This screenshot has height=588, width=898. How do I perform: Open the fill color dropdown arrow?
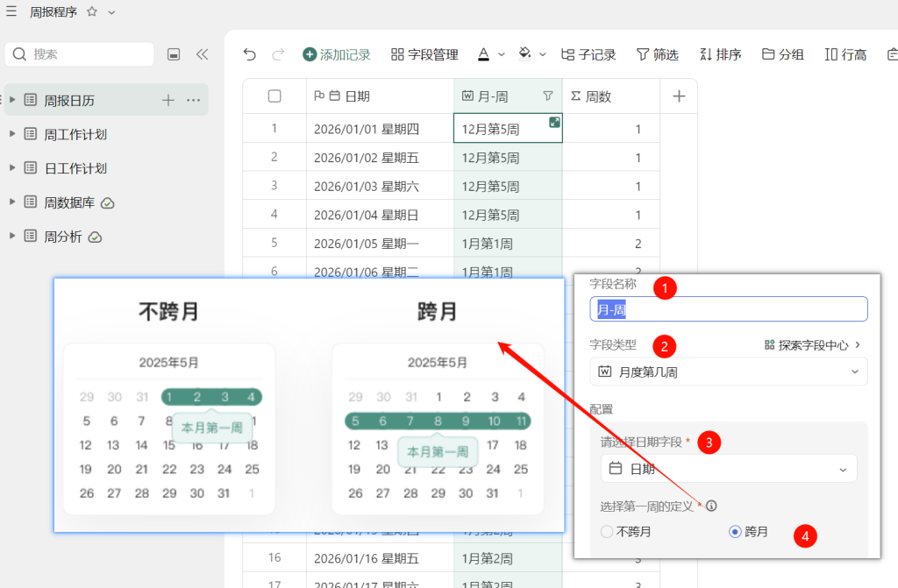coord(542,54)
